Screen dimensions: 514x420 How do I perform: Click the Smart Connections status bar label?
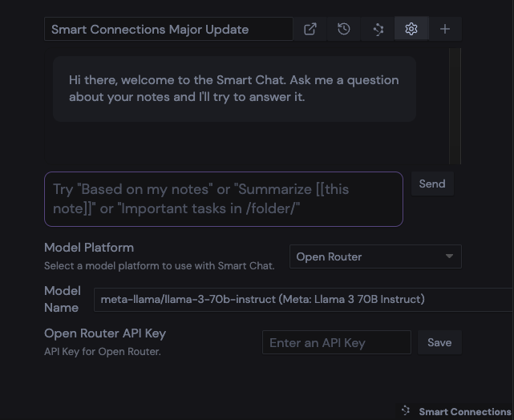(465, 411)
